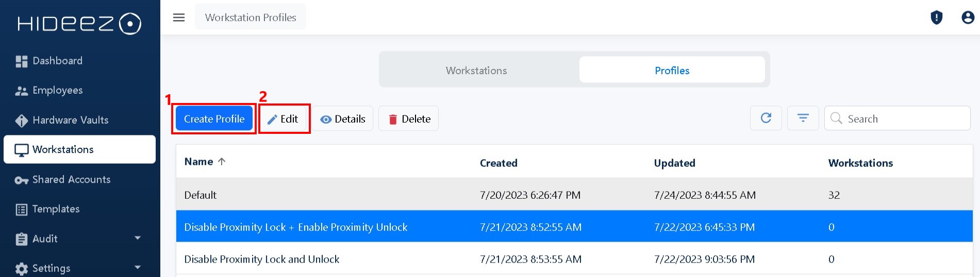Open the user account profile icon
This screenshot has width=980, height=277.
point(968,18)
